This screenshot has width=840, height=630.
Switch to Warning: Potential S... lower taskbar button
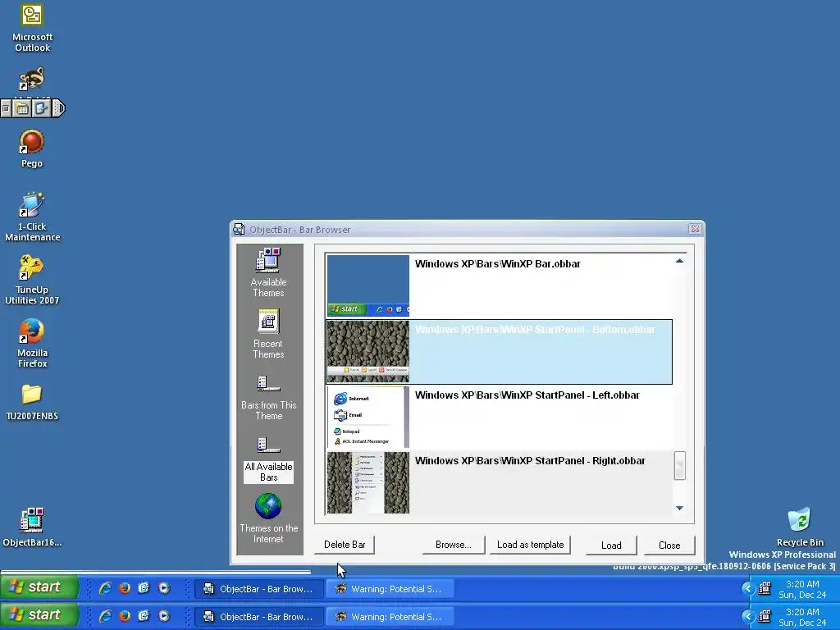[x=390, y=617]
